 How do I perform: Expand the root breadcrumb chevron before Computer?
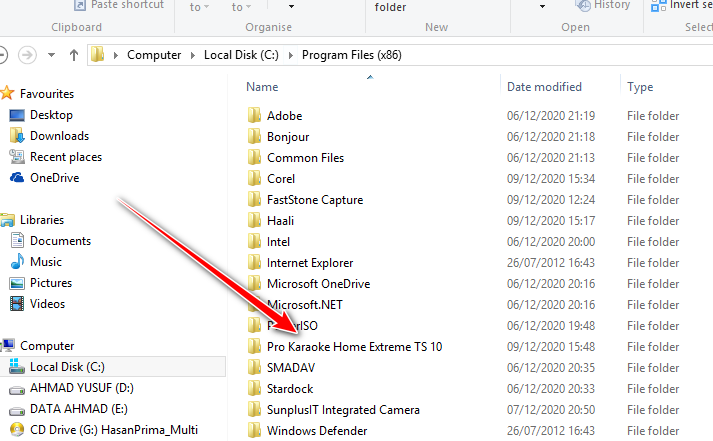click(115, 55)
